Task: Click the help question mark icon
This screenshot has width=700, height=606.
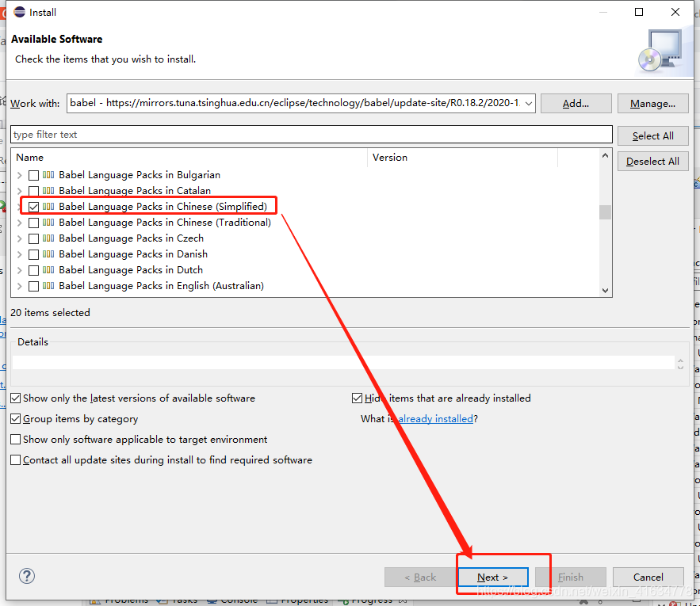Action: pyautogui.click(x=27, y=576)
